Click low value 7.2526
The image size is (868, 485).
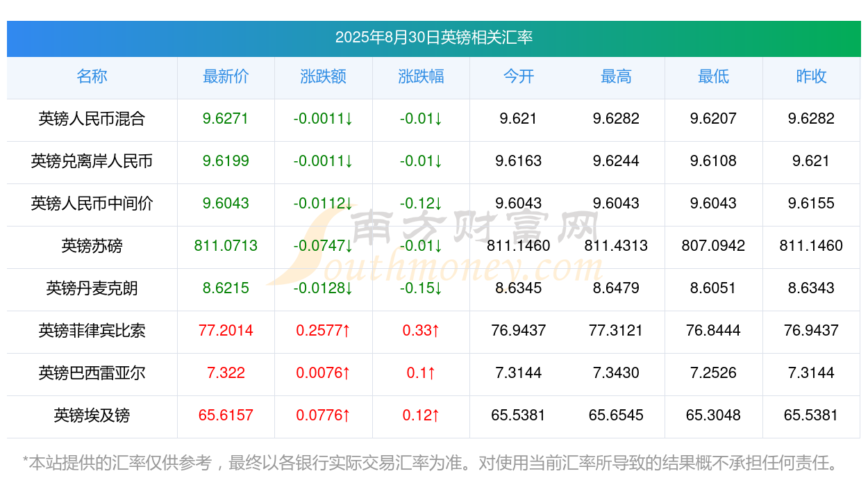coord(714,373)
